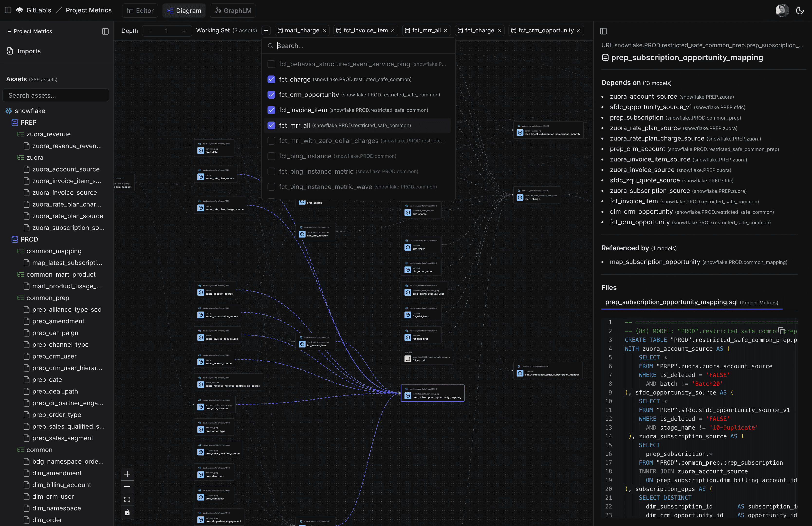Zoom out on the diagram canvas

click(127, 487)
